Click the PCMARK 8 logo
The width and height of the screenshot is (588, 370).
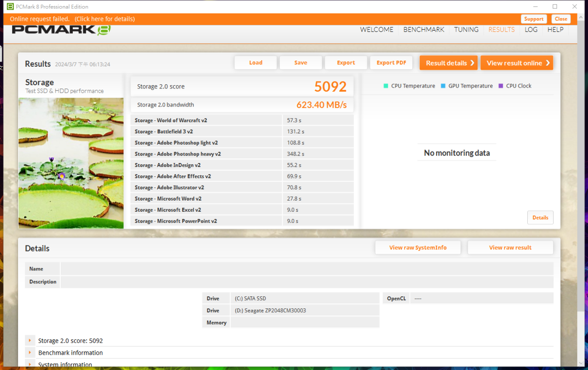(x=61, y=30)
